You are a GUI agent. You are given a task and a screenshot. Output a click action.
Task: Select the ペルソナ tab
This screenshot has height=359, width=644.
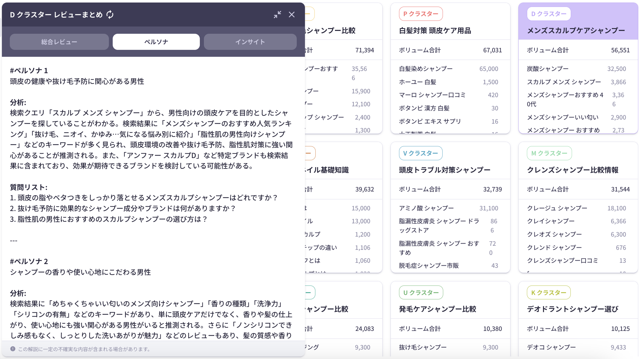click(x=156, y=42)
